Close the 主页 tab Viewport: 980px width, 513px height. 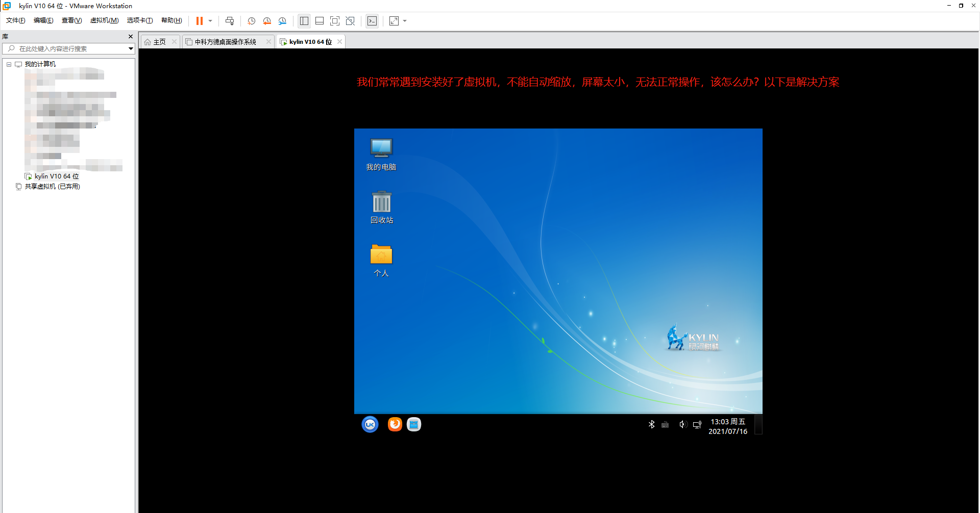(x=174, y=42)
